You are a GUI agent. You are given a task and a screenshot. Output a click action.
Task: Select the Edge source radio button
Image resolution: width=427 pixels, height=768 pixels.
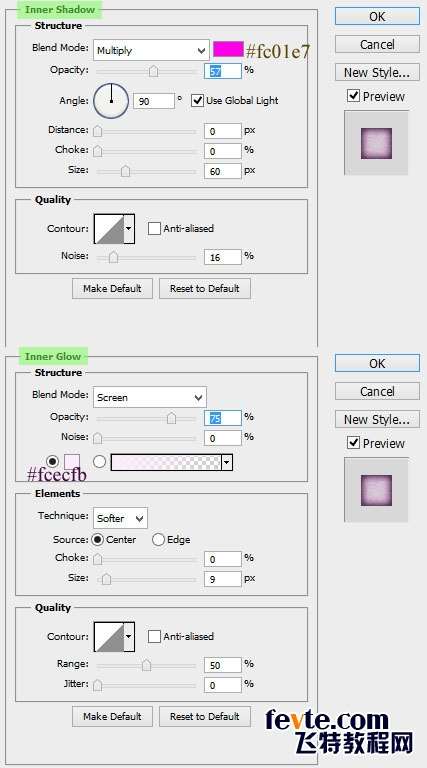pyautogui.click(x=158, y=540)
